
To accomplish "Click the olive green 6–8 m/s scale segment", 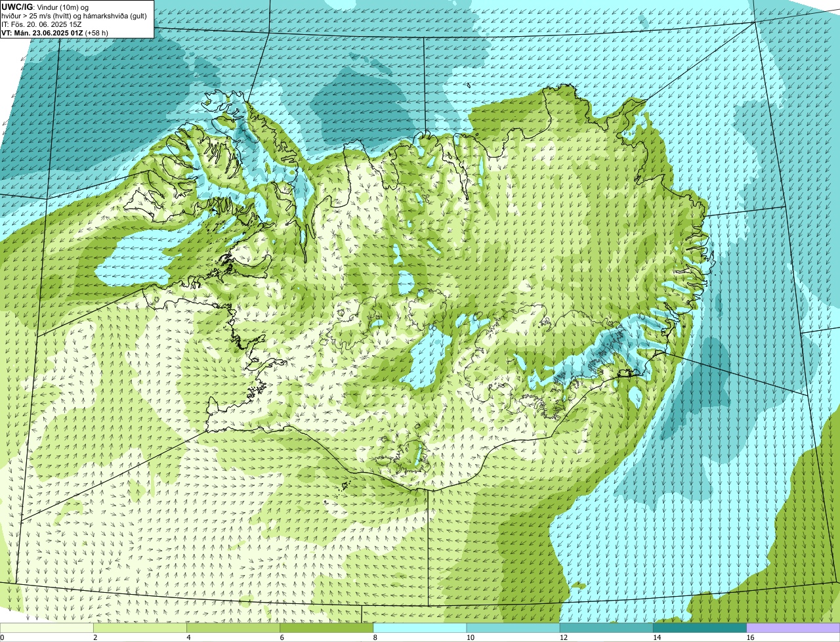I will (x=327, y=628).
